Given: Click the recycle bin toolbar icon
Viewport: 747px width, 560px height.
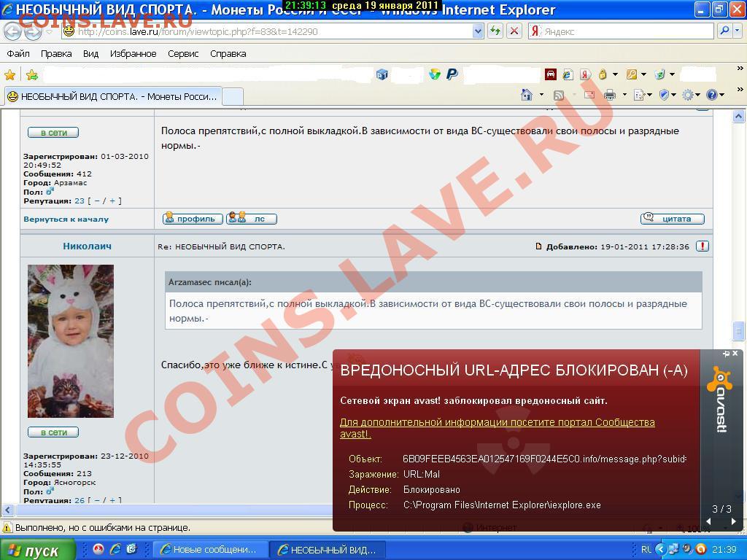Looking at the screenshot, I should click(x=659, y=75).
